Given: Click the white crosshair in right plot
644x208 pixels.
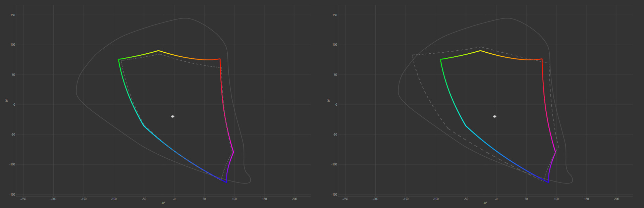Looking at the screenshot, I should (x=495, y=116).
